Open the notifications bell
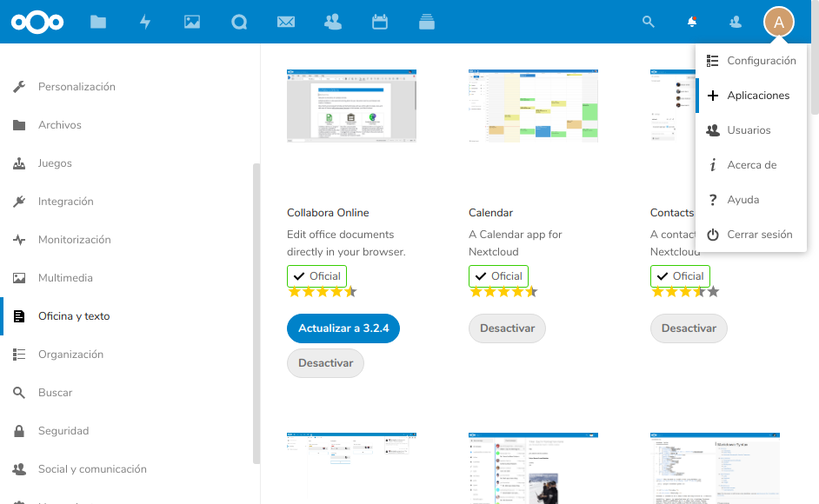 click(x=692, y=22)
